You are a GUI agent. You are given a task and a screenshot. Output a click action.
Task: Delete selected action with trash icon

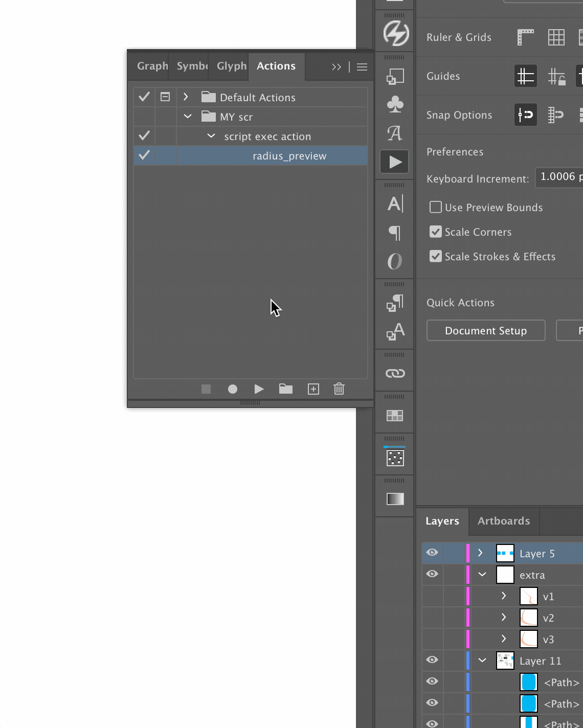coord(339,389)
